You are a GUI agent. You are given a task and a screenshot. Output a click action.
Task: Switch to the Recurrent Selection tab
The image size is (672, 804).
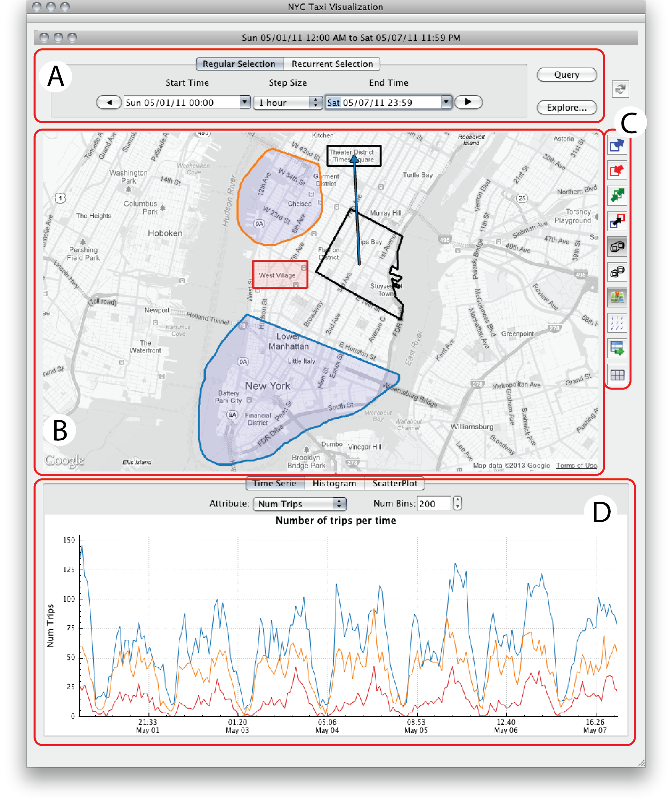332,64
